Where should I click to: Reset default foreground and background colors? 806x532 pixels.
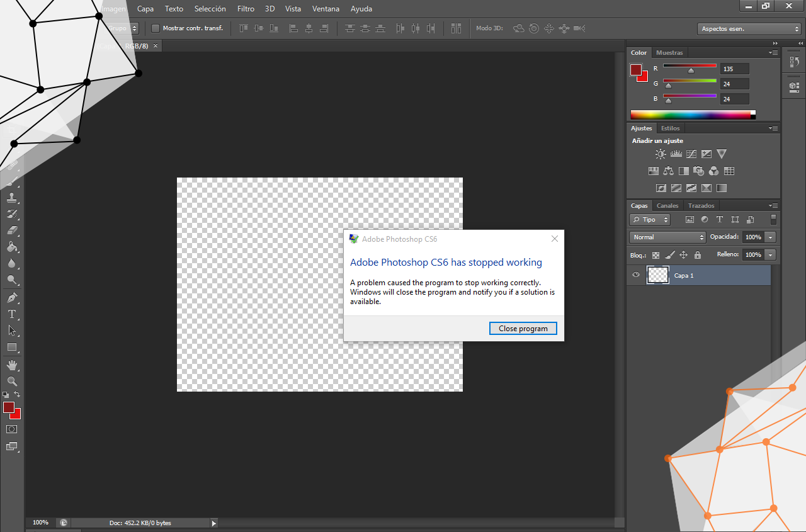(6, 395)
